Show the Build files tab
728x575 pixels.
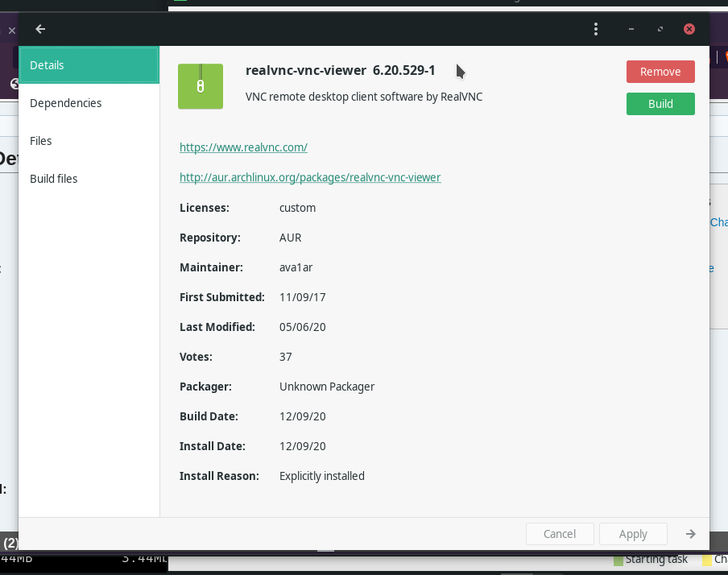[89, 179]
